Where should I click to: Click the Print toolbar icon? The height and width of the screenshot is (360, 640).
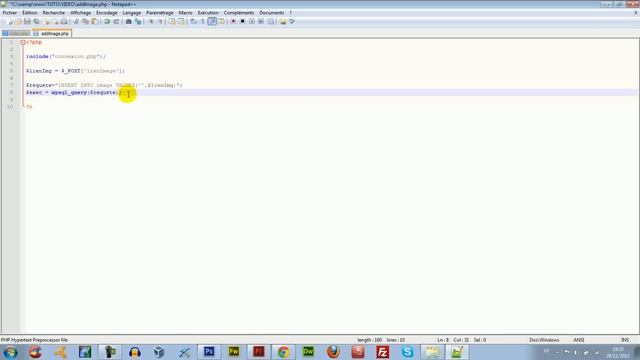coord(64,21)
